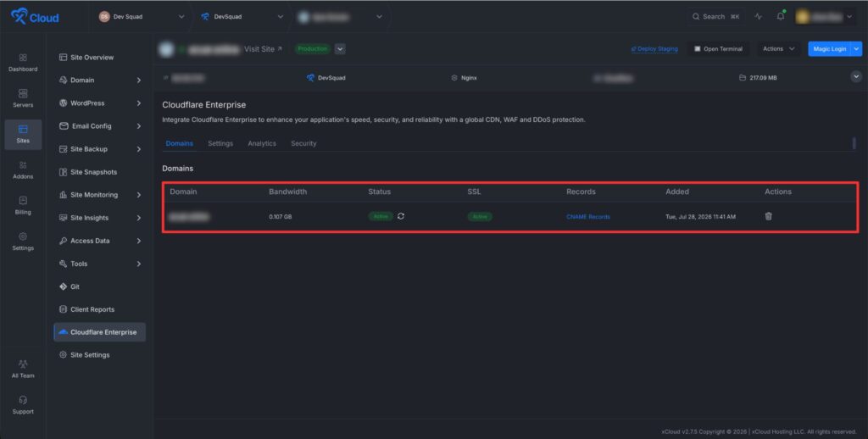Expand the Site Monitoring chevron
The image size is (868, 439).
138,195
